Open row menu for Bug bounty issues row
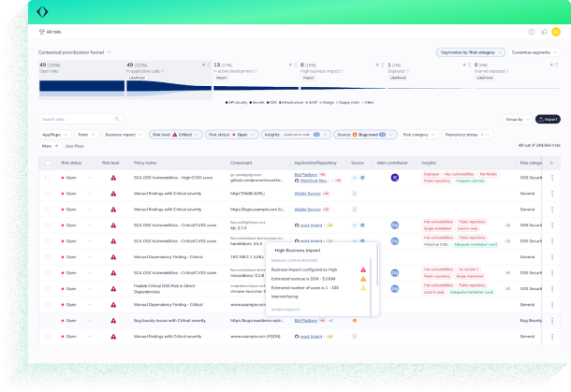This screenshot has height=392, width=571. (552, 321)
